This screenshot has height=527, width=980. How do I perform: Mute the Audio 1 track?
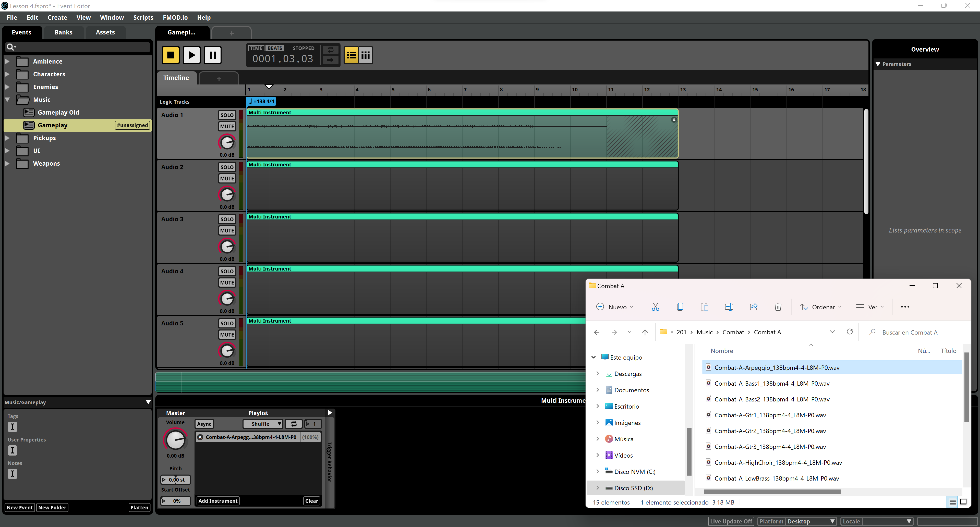coord(227,126)
